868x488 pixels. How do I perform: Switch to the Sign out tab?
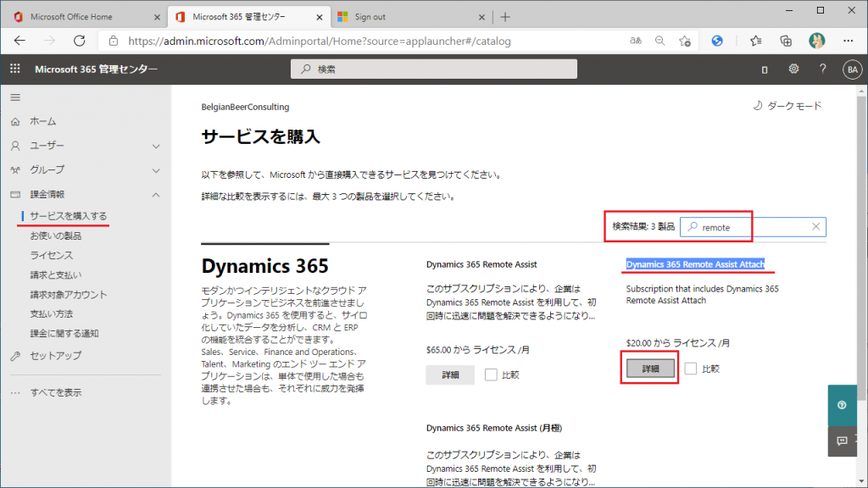pos(411,17)
